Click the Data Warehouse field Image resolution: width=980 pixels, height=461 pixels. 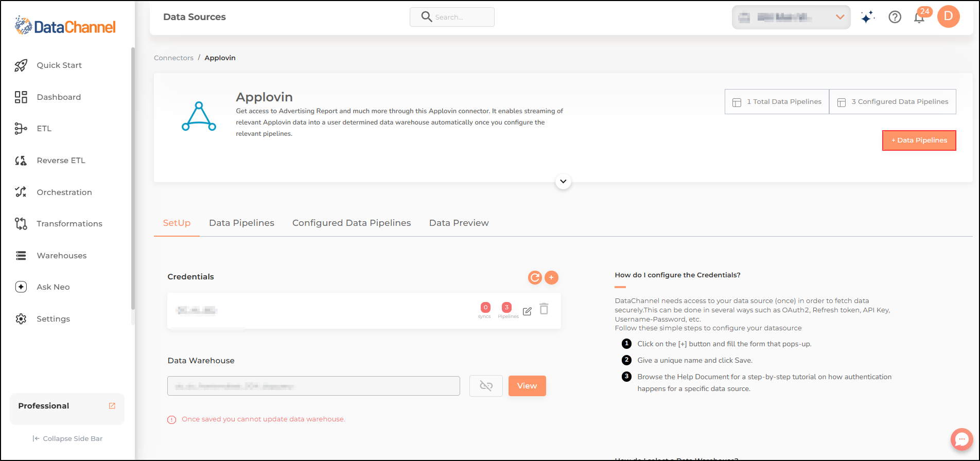[313, 386]
